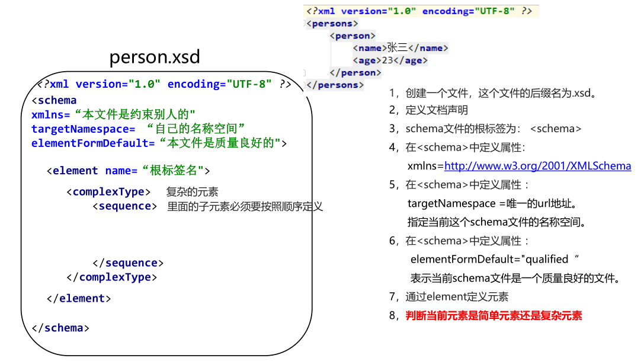This screenshot has width=644, height=361.
Task: Click the <name>张三</name> line
Action: (401, 48)
